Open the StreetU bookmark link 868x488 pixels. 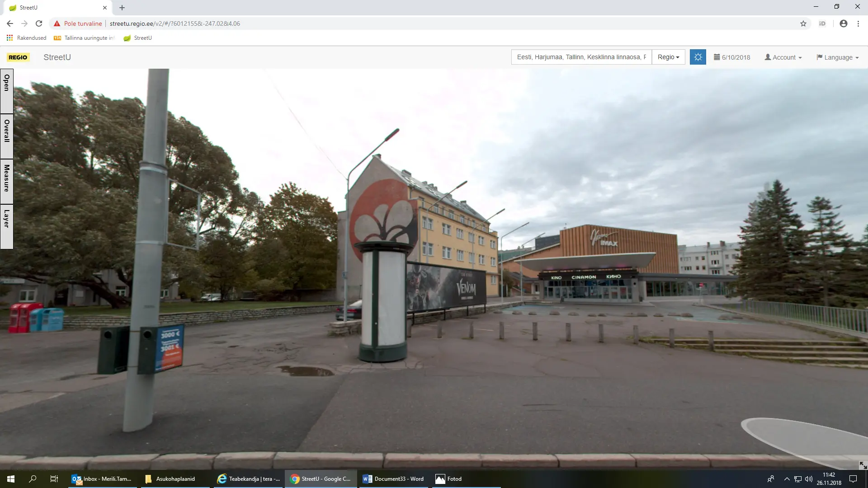pyautogui.click(x=137, y=38)
